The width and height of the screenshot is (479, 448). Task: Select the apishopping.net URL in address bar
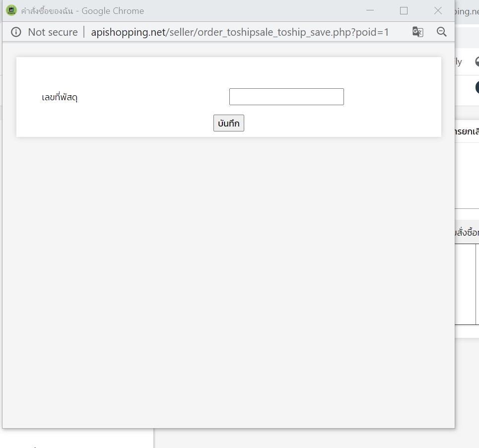click(240, 32)
